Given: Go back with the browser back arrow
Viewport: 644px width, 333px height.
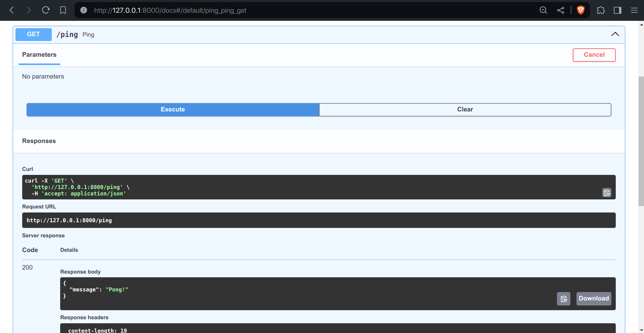Looking at the screenshot, I should tap(12, 10).
